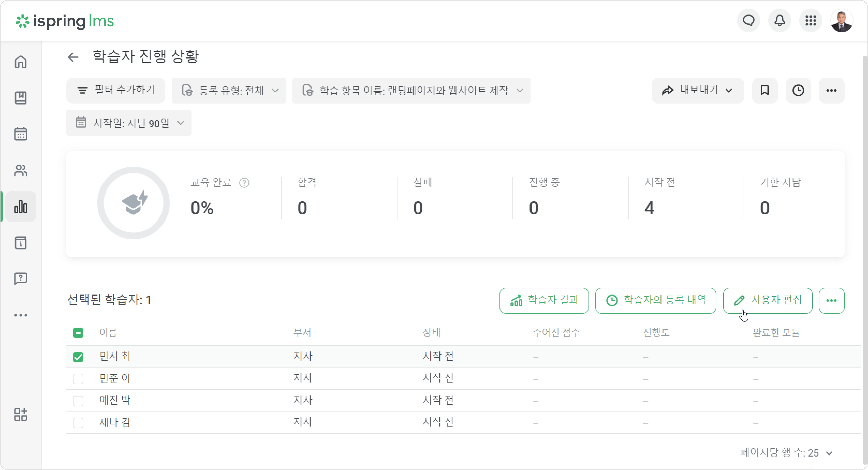Screen dimensions: 868x470
Task: Check the checkbox for 민준 이
Action: [x=78, y=379]
